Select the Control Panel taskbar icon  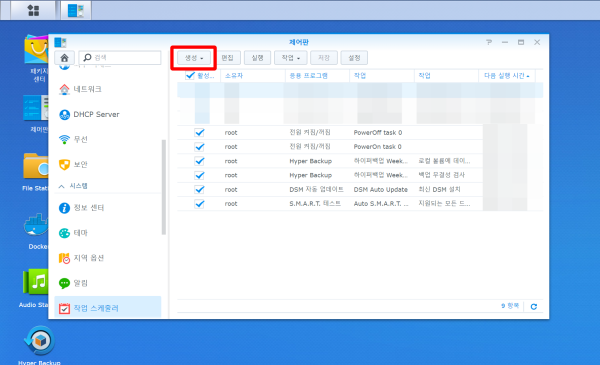[x=76, y=10]
